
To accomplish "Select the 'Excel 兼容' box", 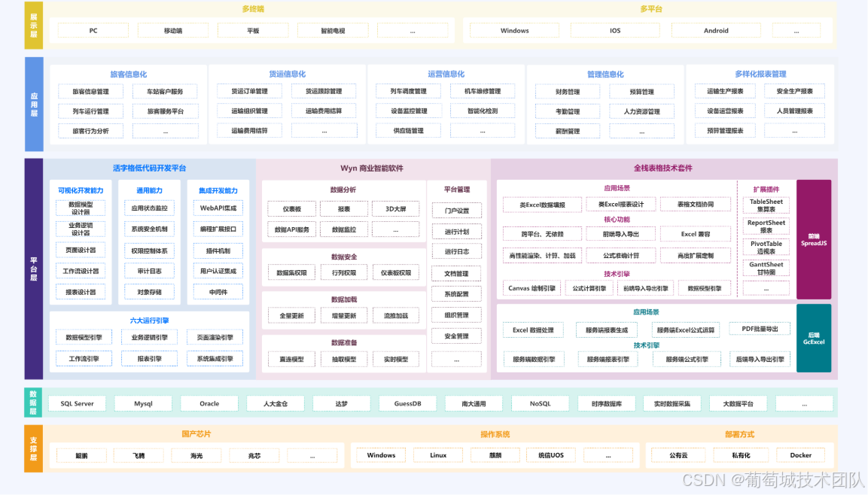I will (x=696, y=234).
